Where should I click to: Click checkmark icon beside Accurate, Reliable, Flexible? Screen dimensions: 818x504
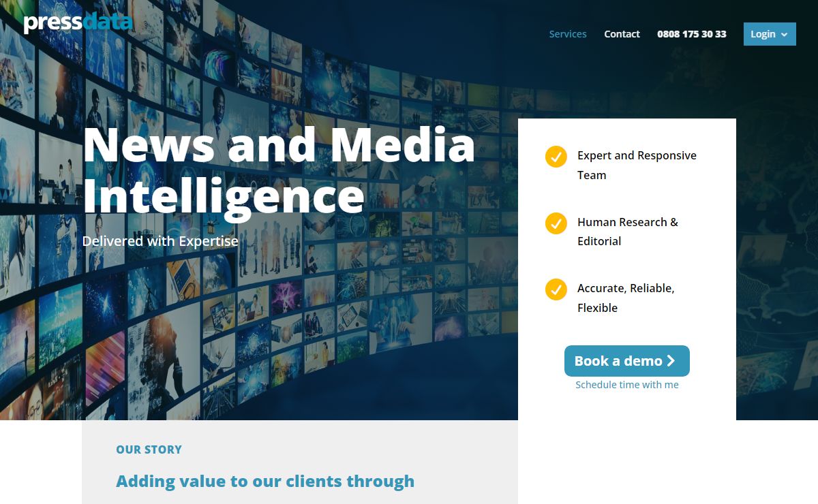click(556, 289)
